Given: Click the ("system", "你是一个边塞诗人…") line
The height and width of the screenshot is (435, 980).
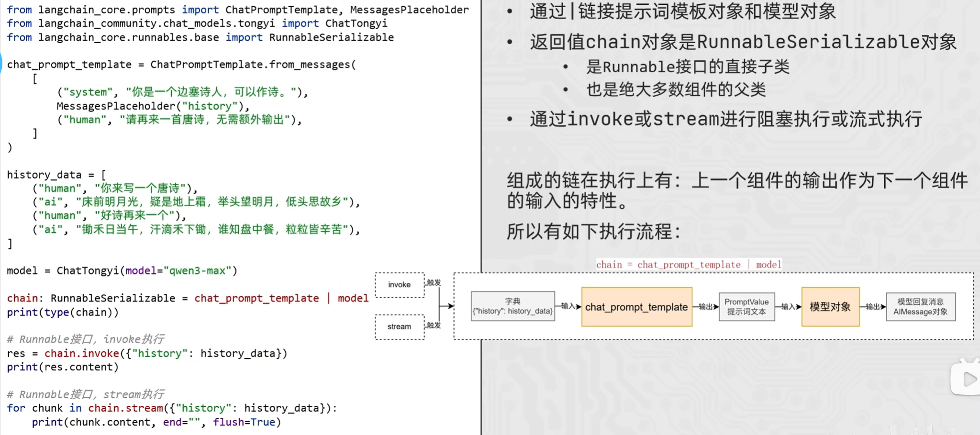Looking at the screenshot, I should (x=182, y=92).
